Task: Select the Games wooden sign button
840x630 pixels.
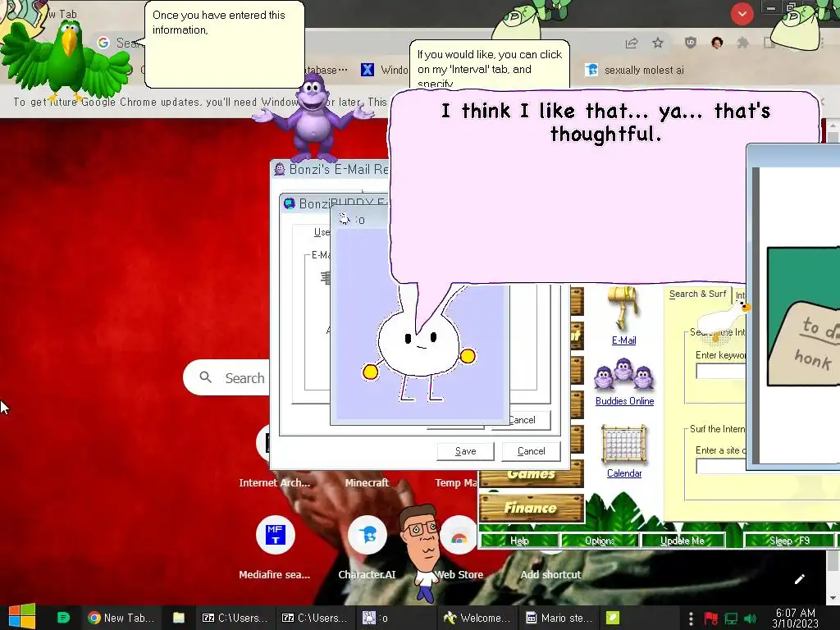Action: 531,475
